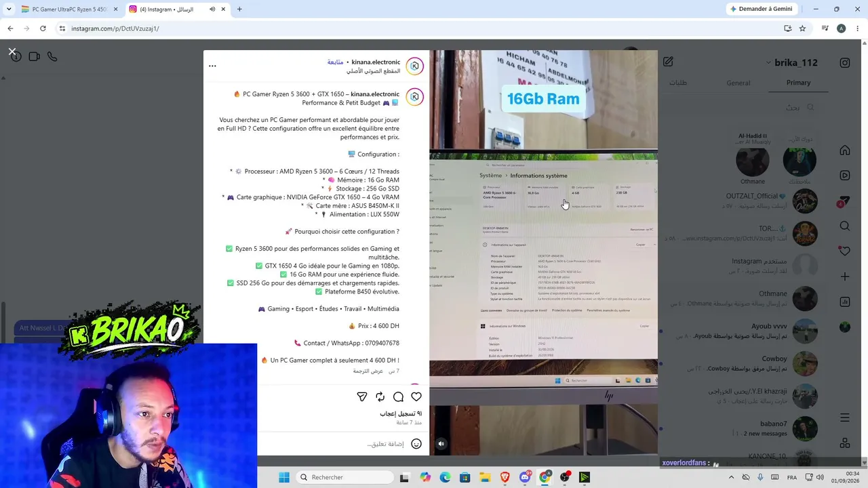Open the Windows Start menu
This screenshot has height=488, width=868.
coord(284,477)
